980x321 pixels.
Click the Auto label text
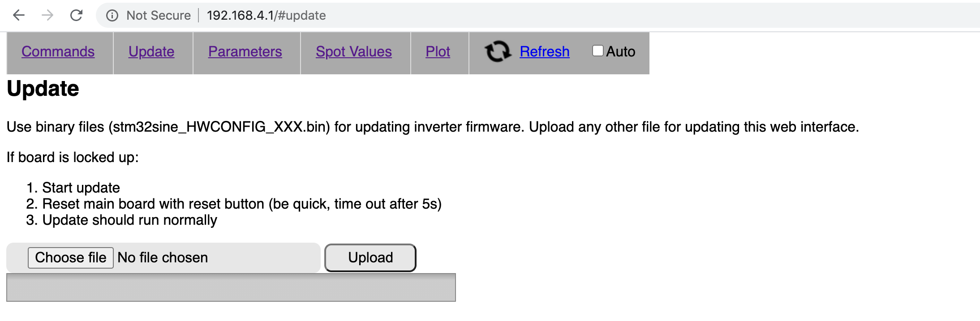click(x=621, y=51)
